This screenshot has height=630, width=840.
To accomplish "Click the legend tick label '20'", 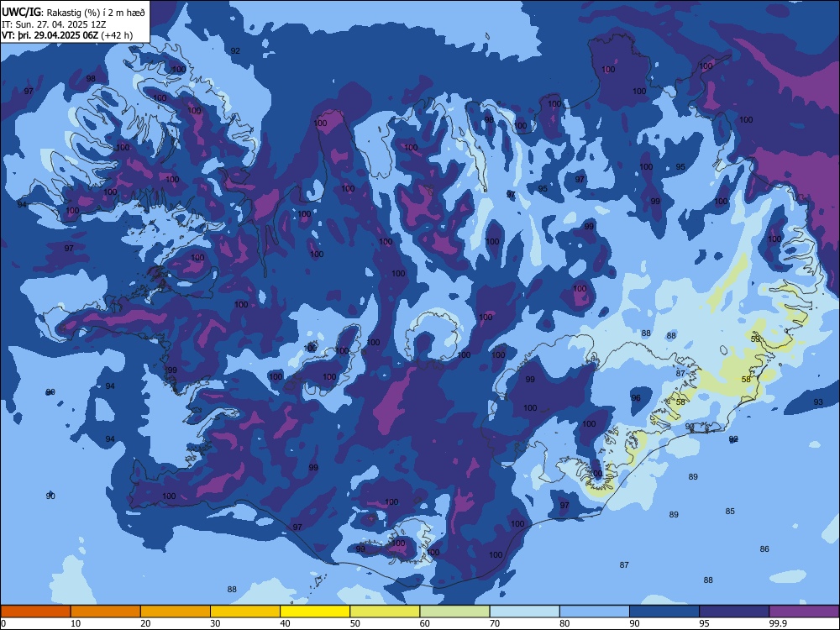I will pos(145,623).
